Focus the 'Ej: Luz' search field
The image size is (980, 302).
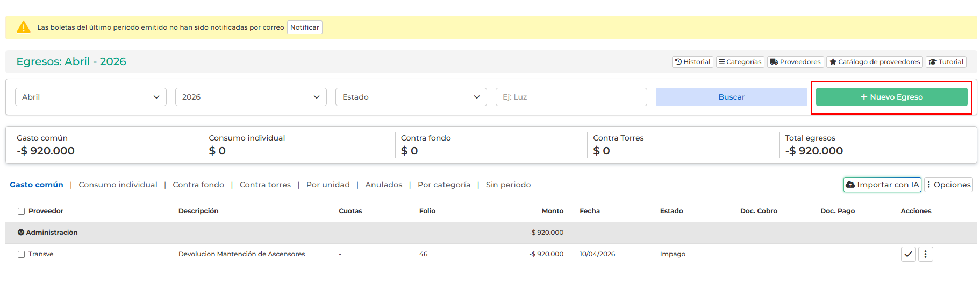(571, 97)
